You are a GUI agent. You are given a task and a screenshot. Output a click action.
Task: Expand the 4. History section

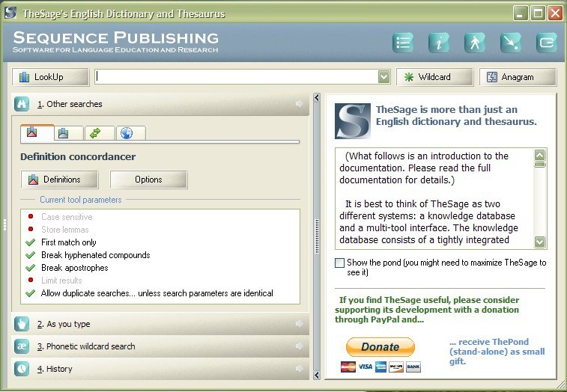tap(160, 369)
